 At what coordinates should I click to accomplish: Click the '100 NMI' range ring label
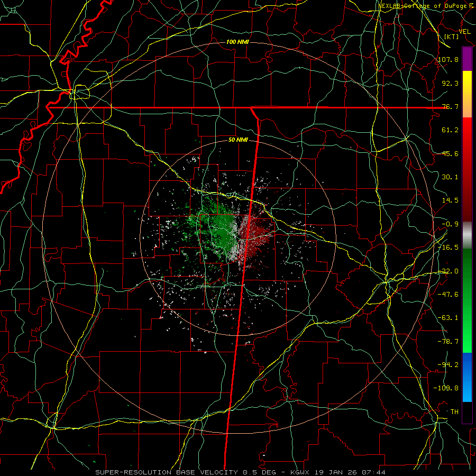[237, 42]
